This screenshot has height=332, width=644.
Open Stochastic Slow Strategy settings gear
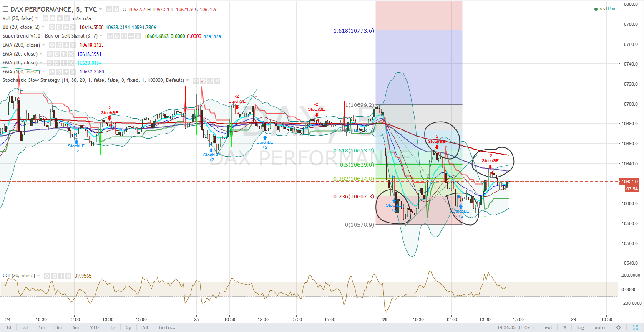[203, 80]
